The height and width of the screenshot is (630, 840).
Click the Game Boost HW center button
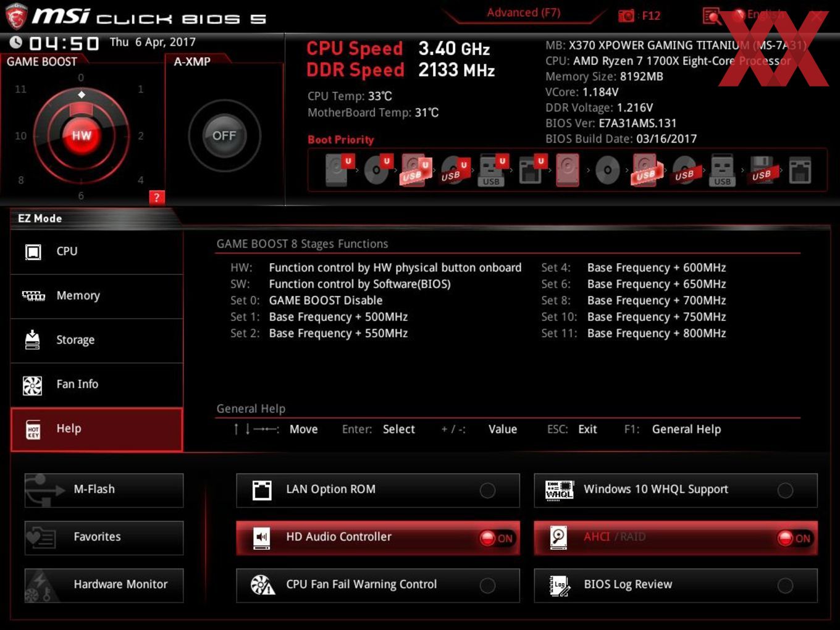[x=82, y=136]
